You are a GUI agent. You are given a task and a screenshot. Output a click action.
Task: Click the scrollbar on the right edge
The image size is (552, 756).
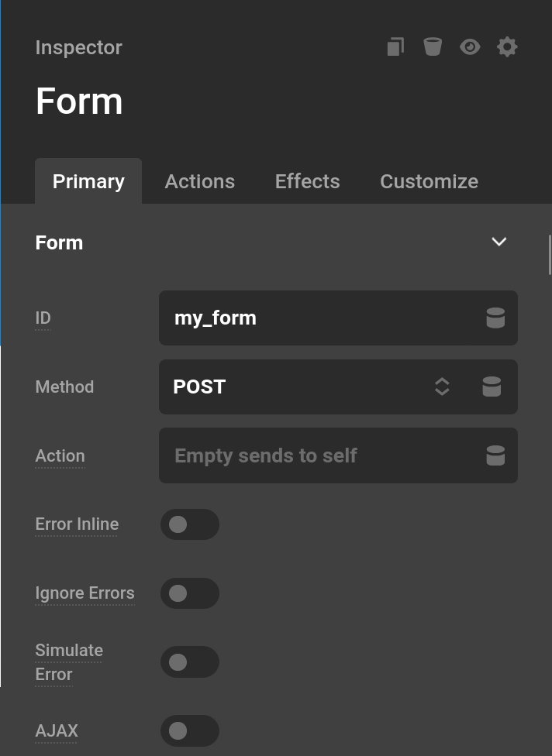[x=549, y=256]
